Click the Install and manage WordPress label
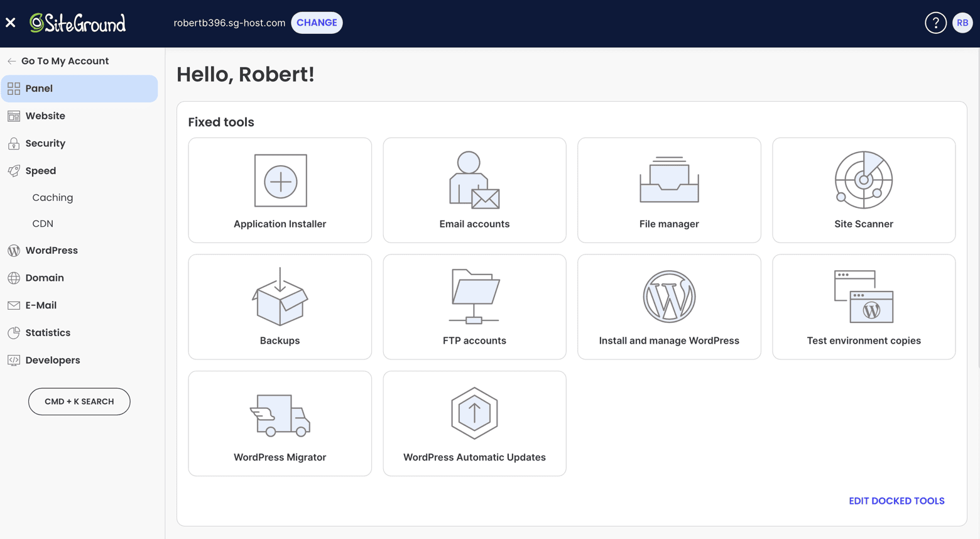Viewport: 980px width, 539px height. (x=669, y=340)
